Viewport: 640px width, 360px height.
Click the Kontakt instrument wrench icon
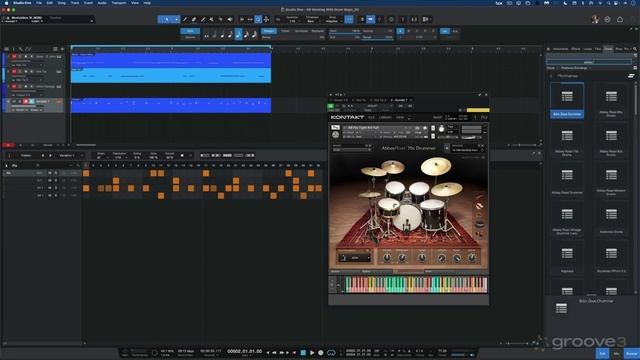coord(335,128)
